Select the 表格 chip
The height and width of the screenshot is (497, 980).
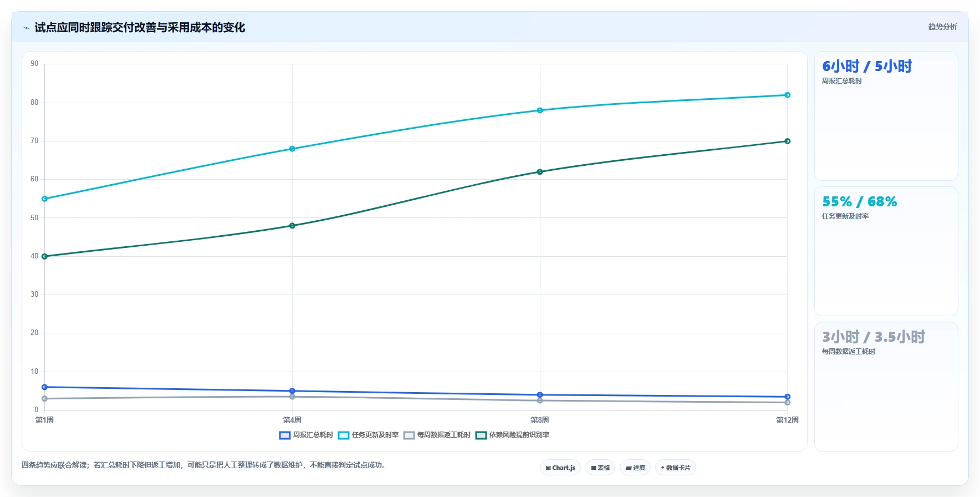pos(600,468)
